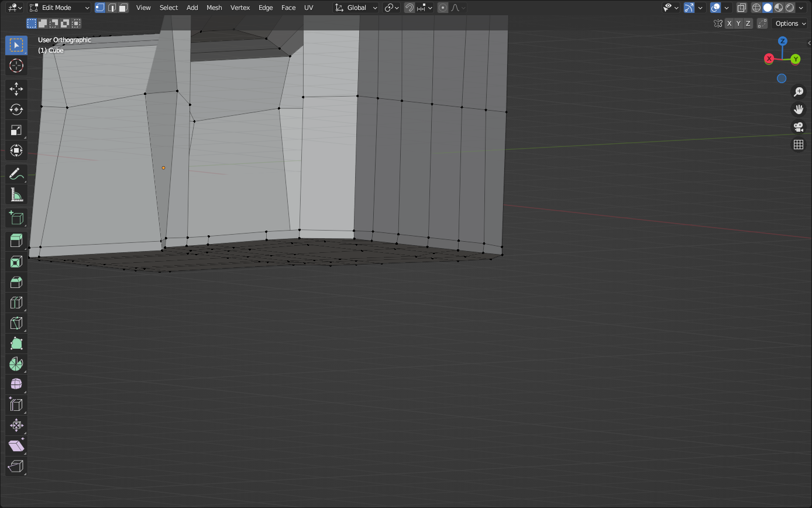Expand the snapping options dropdown
This screenshot has height=508, width=812.
pyautogui.click(x=425, y=8)
